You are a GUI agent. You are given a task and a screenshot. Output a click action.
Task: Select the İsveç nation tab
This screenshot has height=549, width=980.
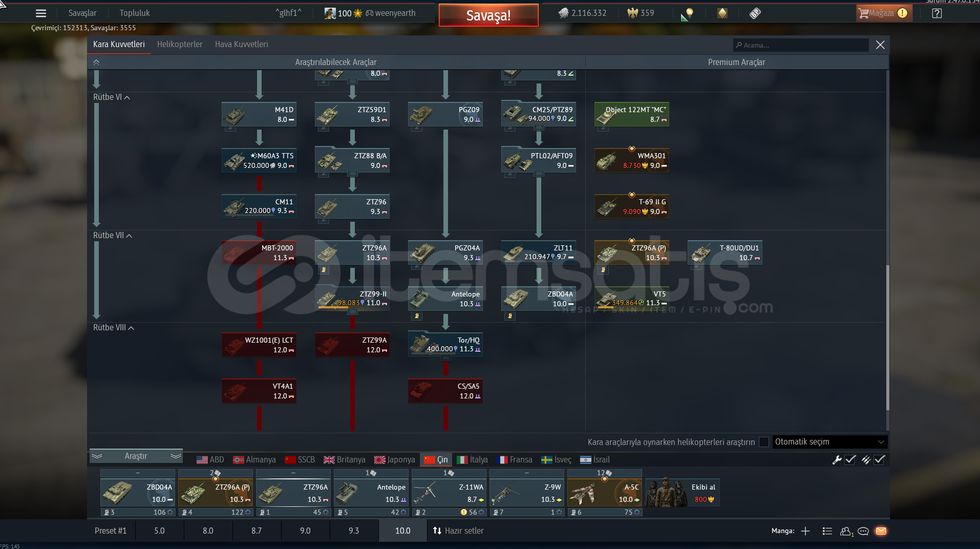pyautogui.click(x=556, y=460)
